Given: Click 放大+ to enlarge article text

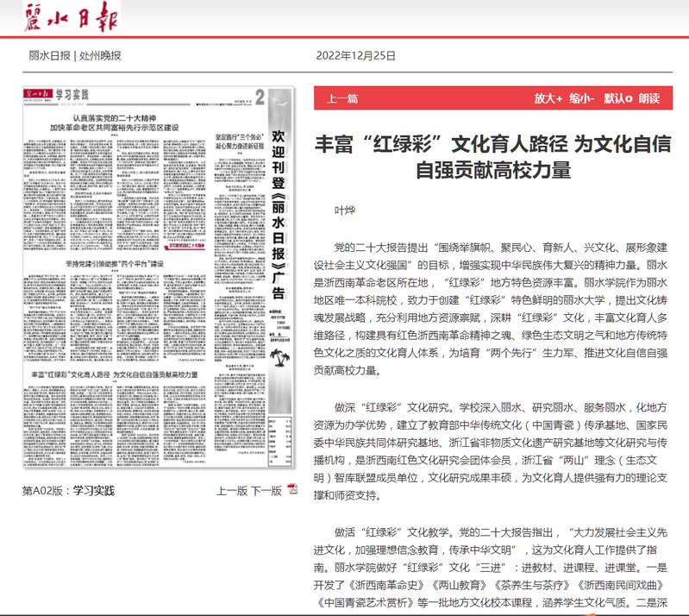Looking at the screenshot, I should pyautogui.click(x=548, y=98).
